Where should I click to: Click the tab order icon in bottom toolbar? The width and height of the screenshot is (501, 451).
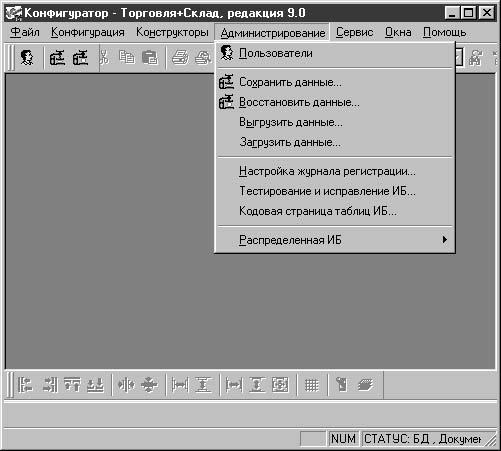(342, 385)
